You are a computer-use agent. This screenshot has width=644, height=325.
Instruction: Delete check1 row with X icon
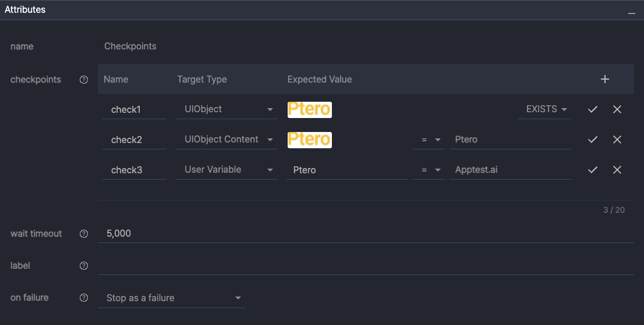click(x=617, y=109)
